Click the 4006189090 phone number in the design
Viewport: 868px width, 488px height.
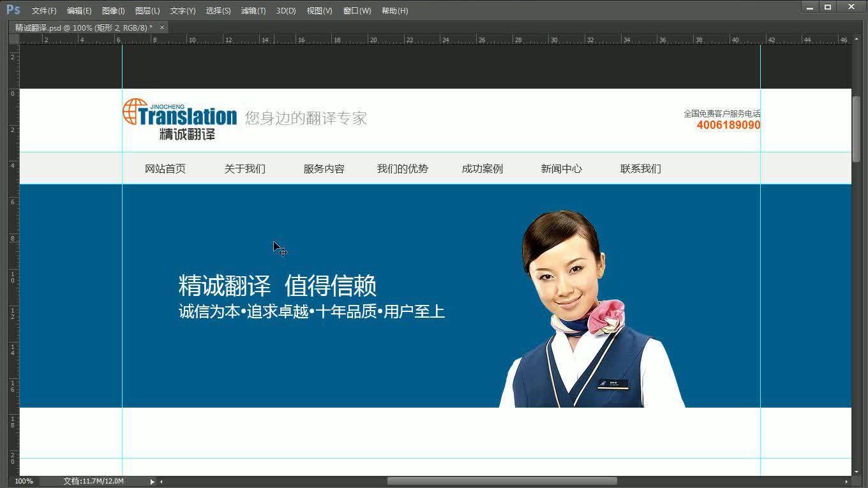[x=728, y=126]
